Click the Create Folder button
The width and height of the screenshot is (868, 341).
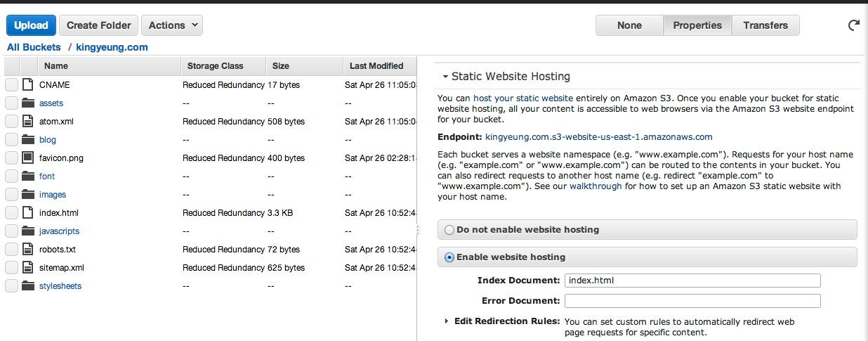point(98,25)
